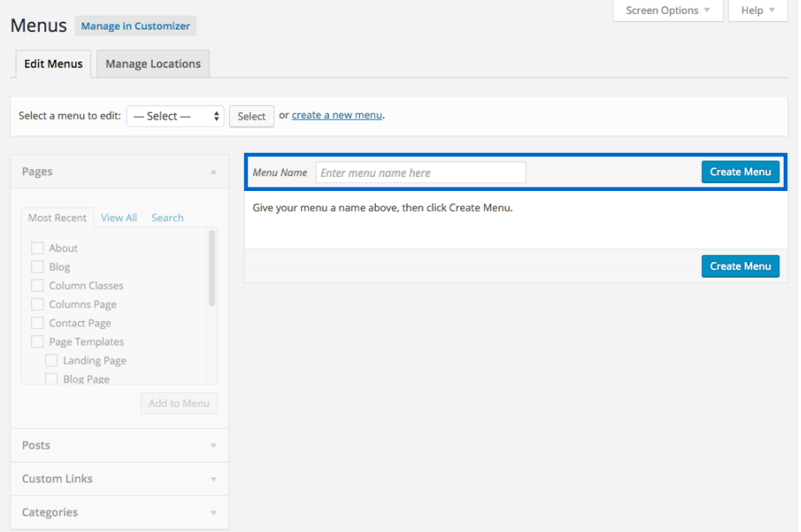Focus the Menu Name input field
This screenshot has width=801, height=532.
click(421, 173)
